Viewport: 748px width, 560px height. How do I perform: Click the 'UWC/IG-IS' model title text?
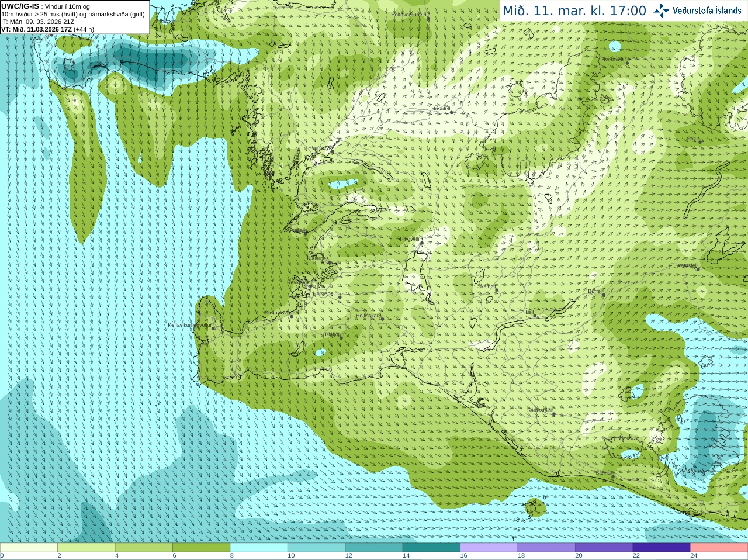coord(20,6)
